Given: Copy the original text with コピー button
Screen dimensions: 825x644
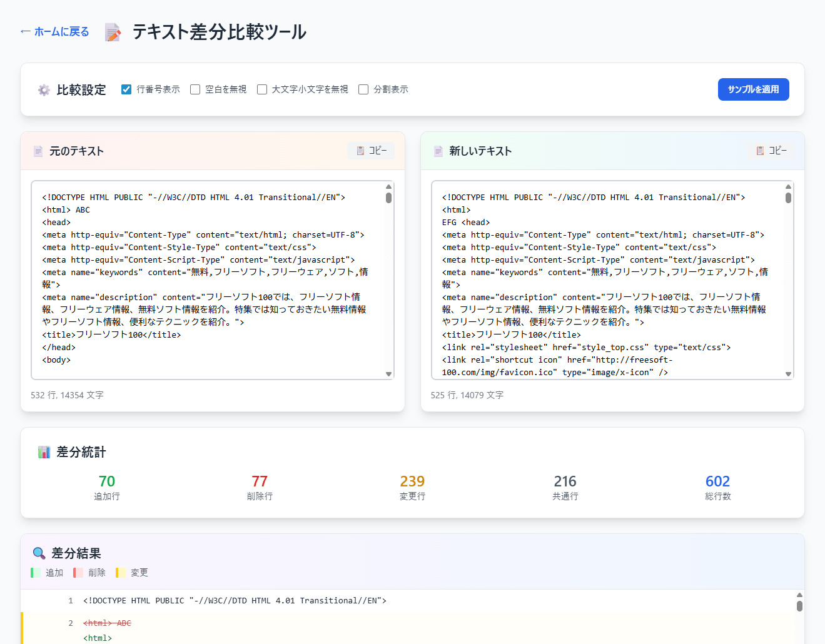Looking at the screenshot, I should click(371, 151).
